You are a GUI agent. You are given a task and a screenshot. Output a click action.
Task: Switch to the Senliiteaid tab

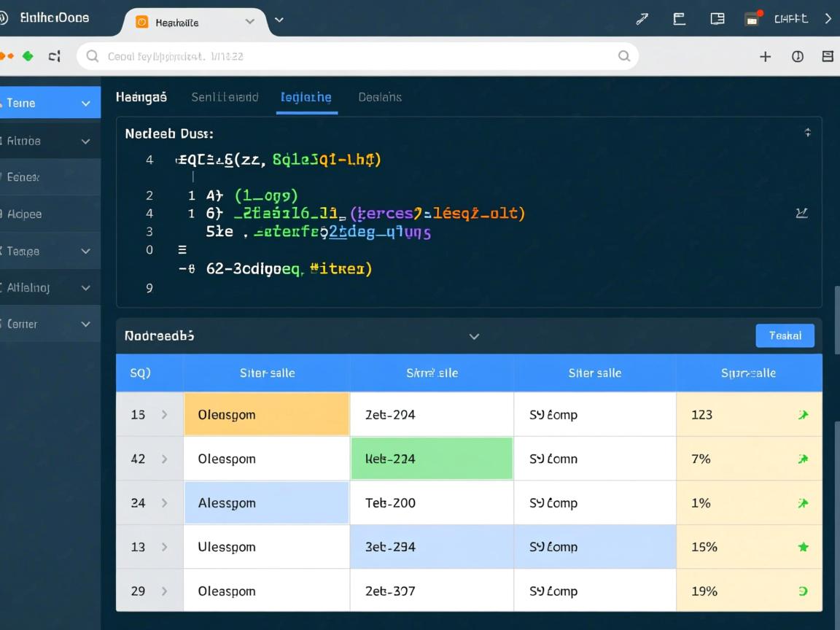point(225,97)
